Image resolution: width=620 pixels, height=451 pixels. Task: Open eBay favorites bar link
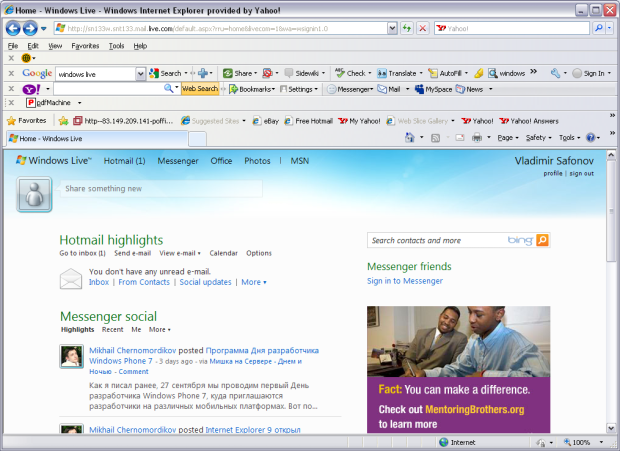pos(266,121)
